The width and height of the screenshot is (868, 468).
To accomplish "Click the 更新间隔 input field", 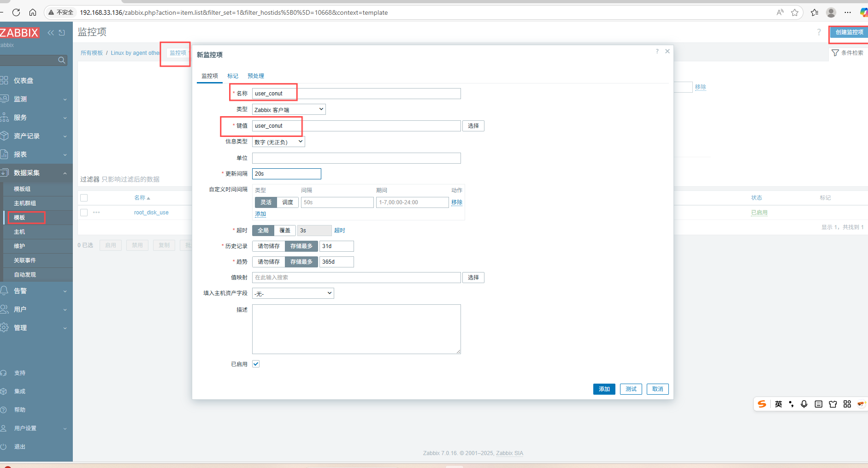I will pos(287,174).
